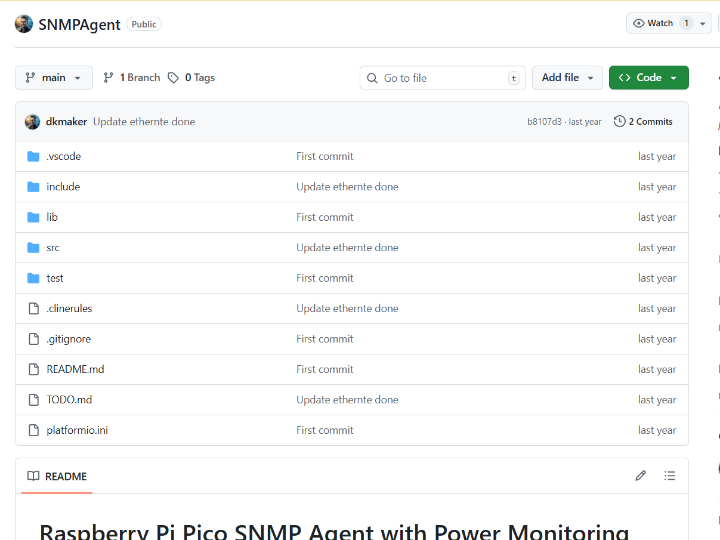Open the .gitignore file
The height and width of the screenshot is (540, 720).
coord(68,339)
